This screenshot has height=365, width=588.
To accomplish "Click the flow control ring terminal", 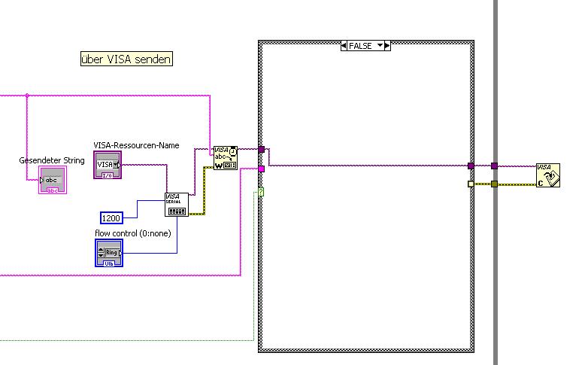I will 109,253.
